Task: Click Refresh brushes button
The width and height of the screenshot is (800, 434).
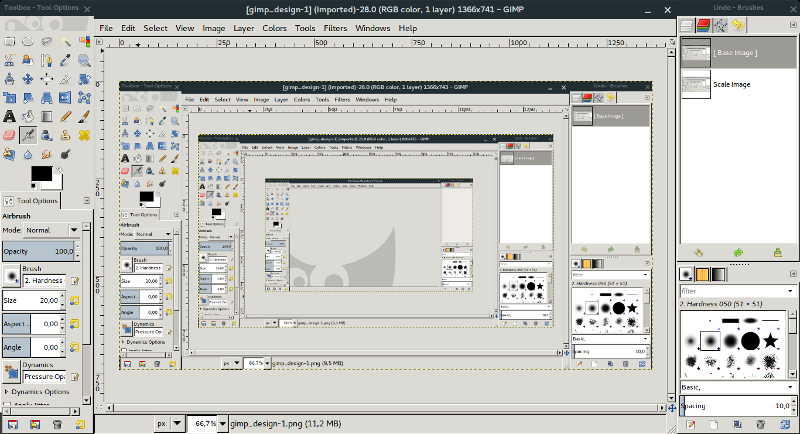Action: pyautogui.click(x=785, y=424)
